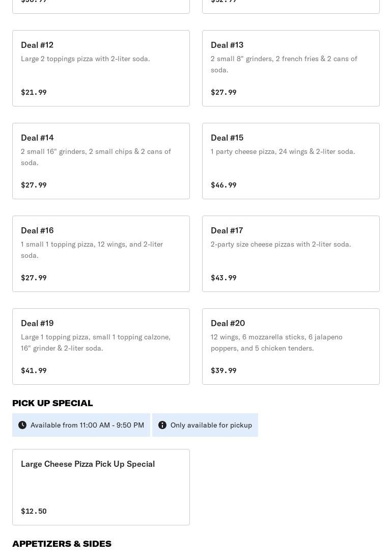Select Large Cheese Pizza Pick Up Special
Screen dimensions: 392x557
point(101,487)
